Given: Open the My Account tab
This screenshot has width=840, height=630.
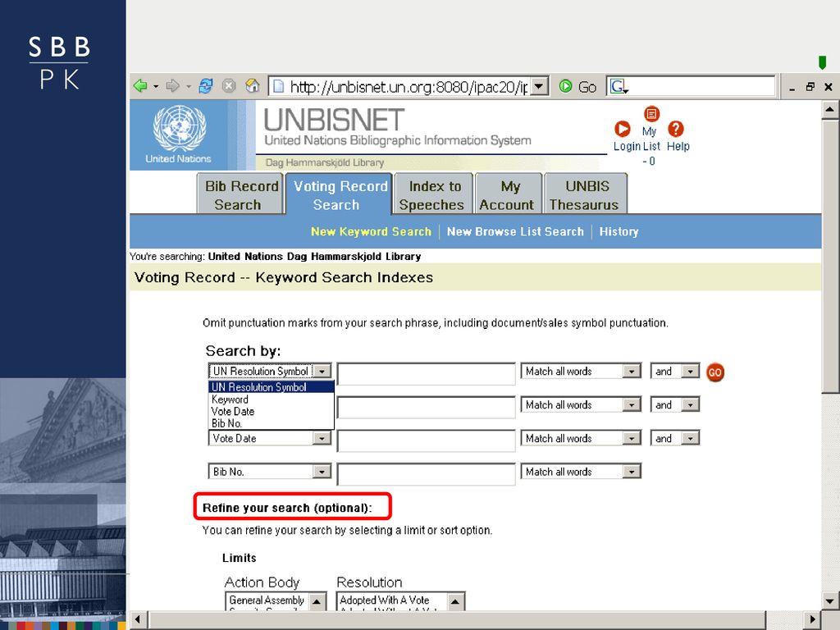Looking at the screenshot, I should pos(509,195).
